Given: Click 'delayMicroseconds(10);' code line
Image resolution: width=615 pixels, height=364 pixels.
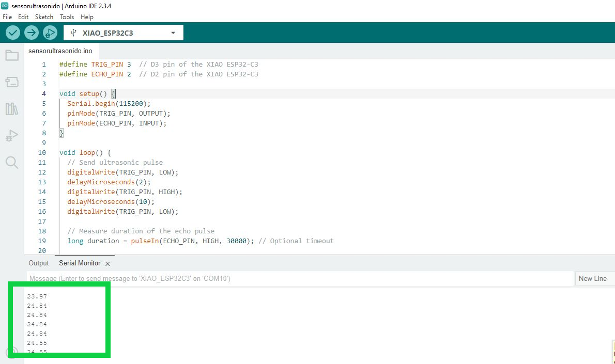Looking at the screenshot, I should point(111,201).
